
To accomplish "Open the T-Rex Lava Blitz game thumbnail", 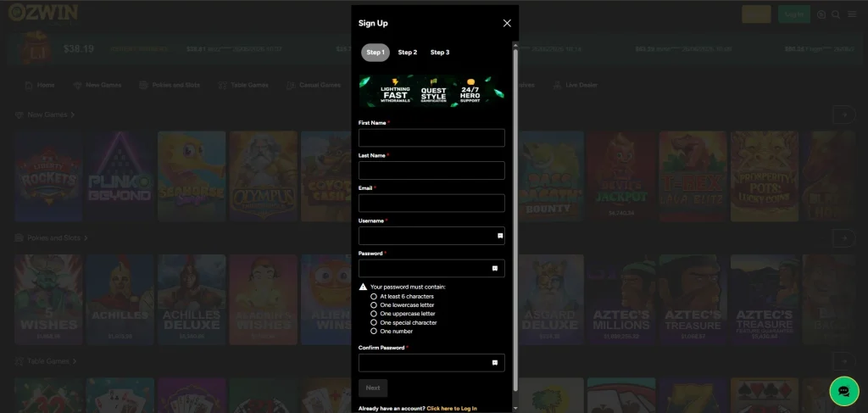I will (x=693, y=176).
